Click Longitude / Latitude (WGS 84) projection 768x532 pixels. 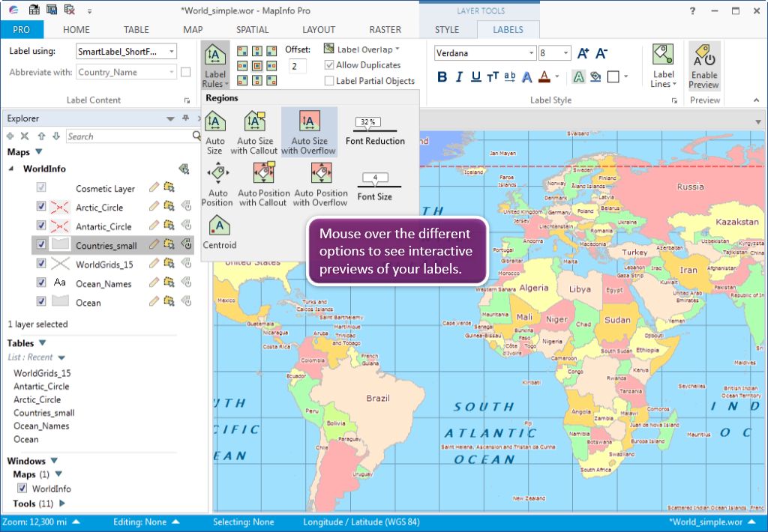click(x=361, y=522)
